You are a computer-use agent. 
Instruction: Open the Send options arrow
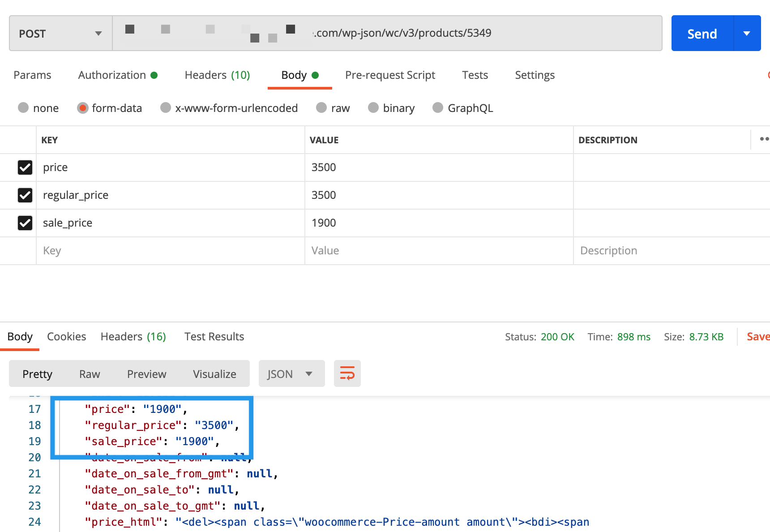point(747,34)
